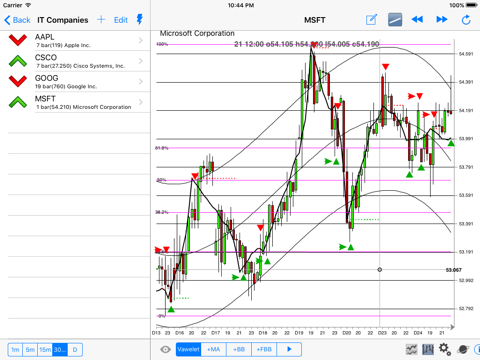Click the 53.191 price axis label
This screenshot has width=480, height=360.
pos(466,252)
